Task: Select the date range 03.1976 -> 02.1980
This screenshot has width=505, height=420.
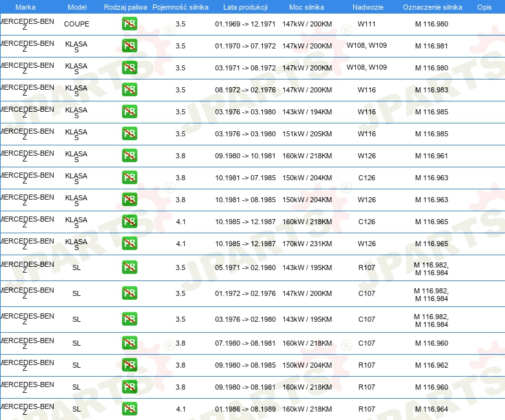Action: click(245, 319)
